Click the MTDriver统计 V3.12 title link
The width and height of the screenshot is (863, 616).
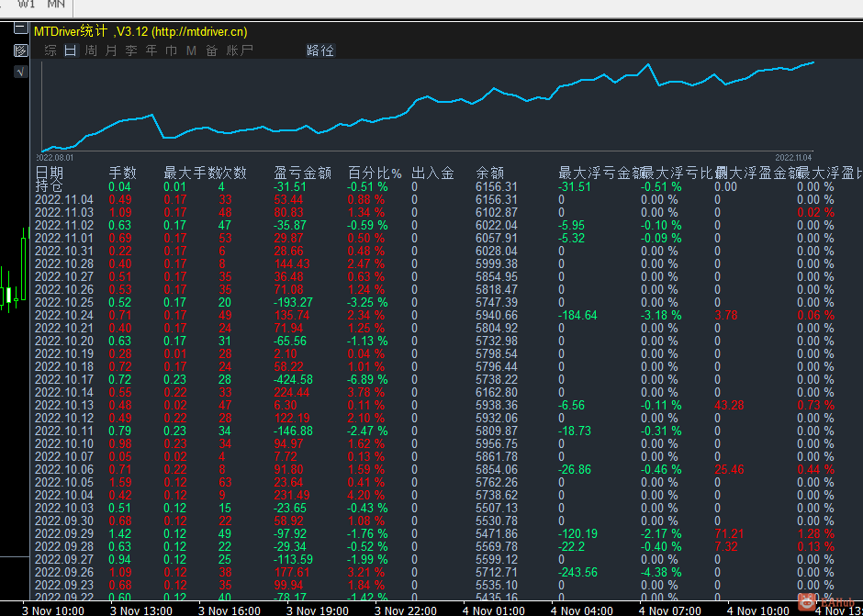[140, 31]
